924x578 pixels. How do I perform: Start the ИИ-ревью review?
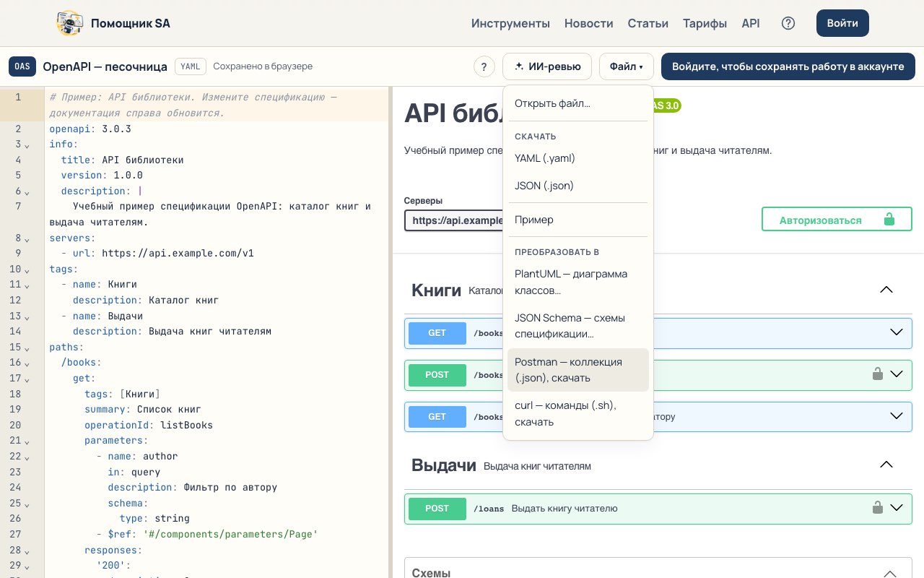pyautogui.click(x=547, y=66)
